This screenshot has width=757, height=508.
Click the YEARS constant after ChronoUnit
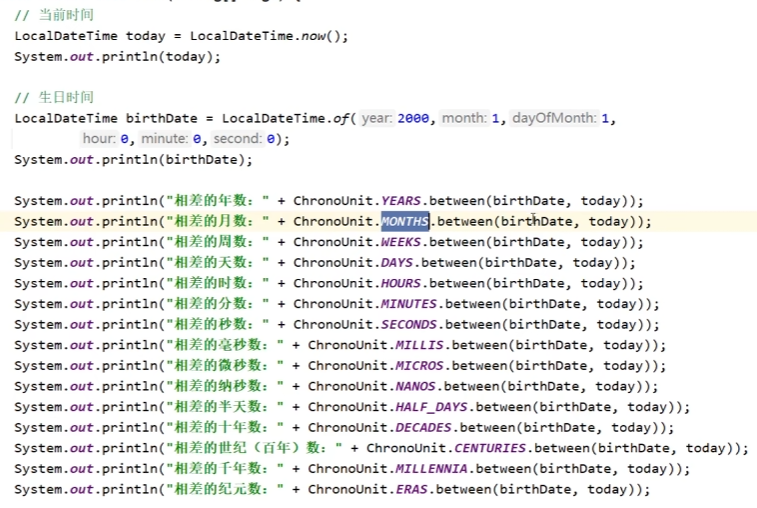pos(401,200)
